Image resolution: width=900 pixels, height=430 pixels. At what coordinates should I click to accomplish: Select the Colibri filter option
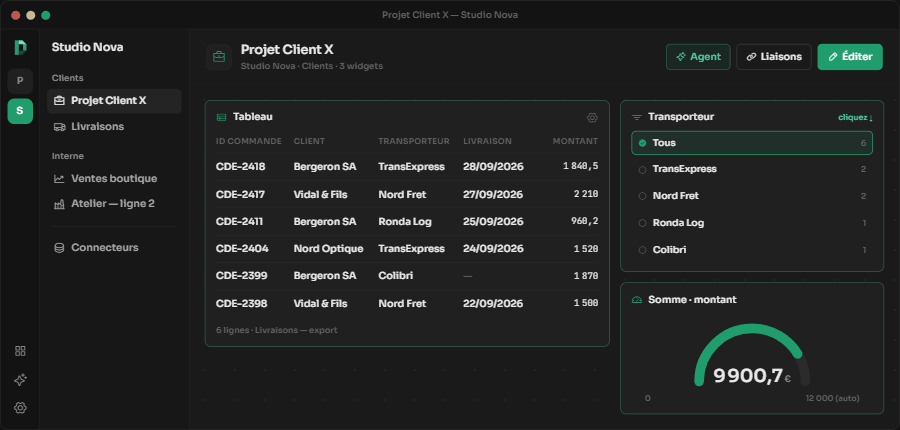click(752, 250)
